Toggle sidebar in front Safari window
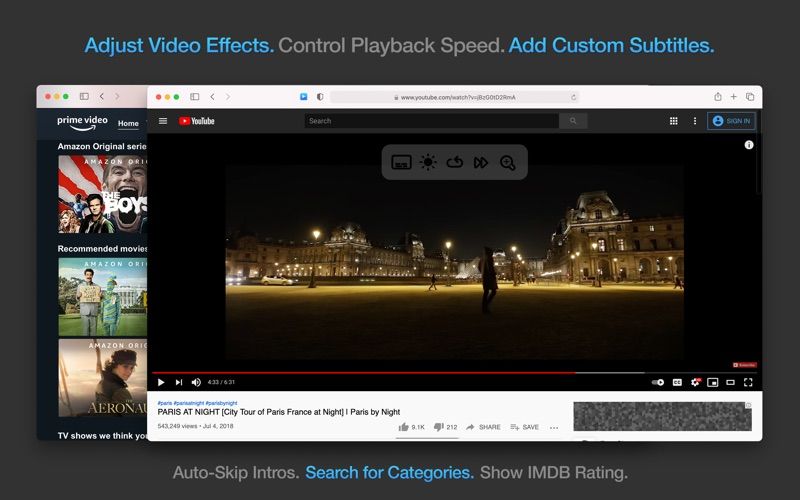 (x=194, y=96)
